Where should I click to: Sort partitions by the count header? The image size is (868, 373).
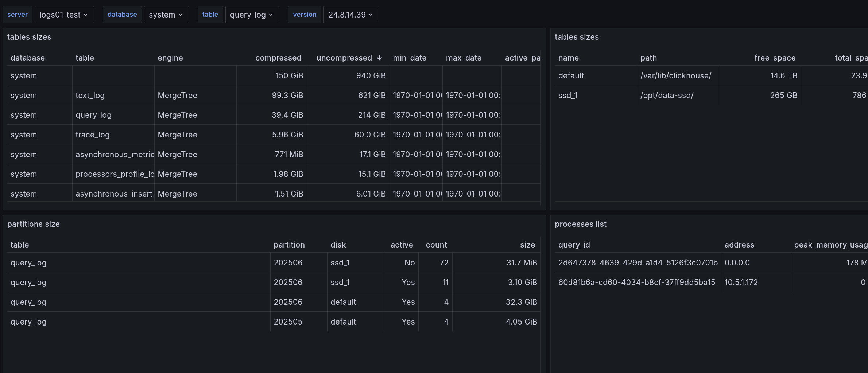(436, 245)
